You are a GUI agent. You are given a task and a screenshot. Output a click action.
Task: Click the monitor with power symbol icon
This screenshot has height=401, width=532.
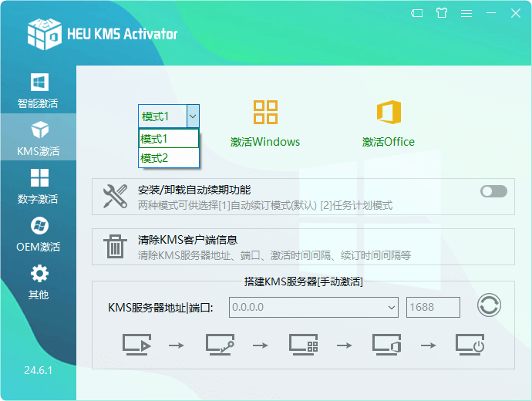click(470, 345)
